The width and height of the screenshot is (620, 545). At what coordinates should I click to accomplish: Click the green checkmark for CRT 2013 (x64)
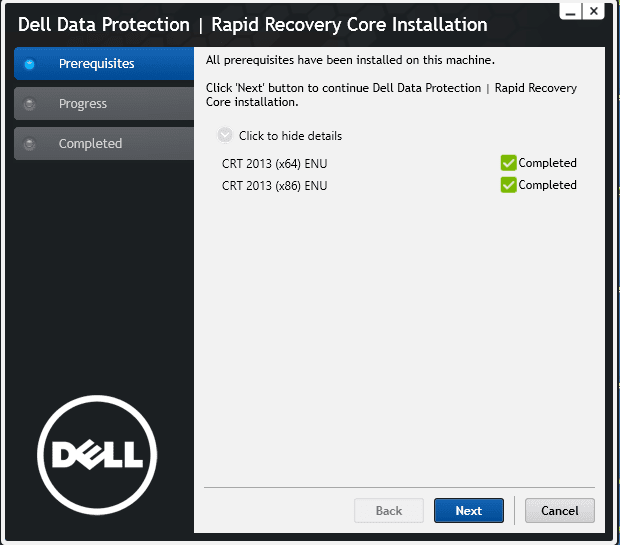[508, 163]
